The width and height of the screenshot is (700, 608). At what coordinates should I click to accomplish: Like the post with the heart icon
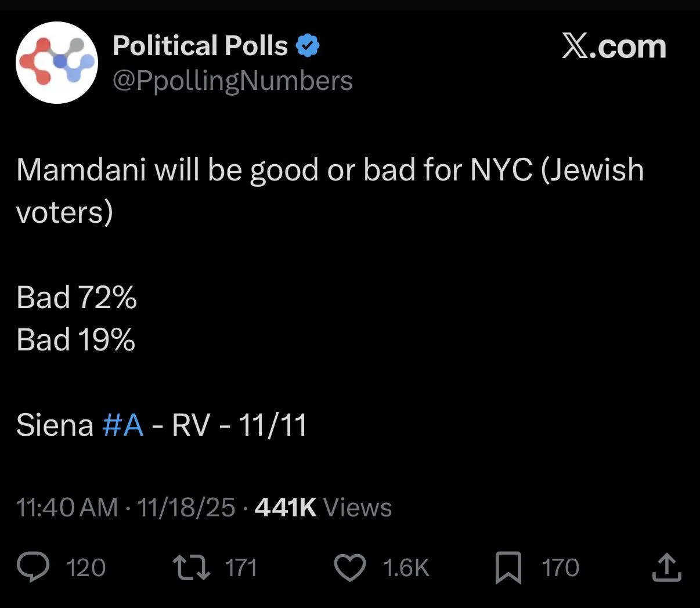pos(350,567)
